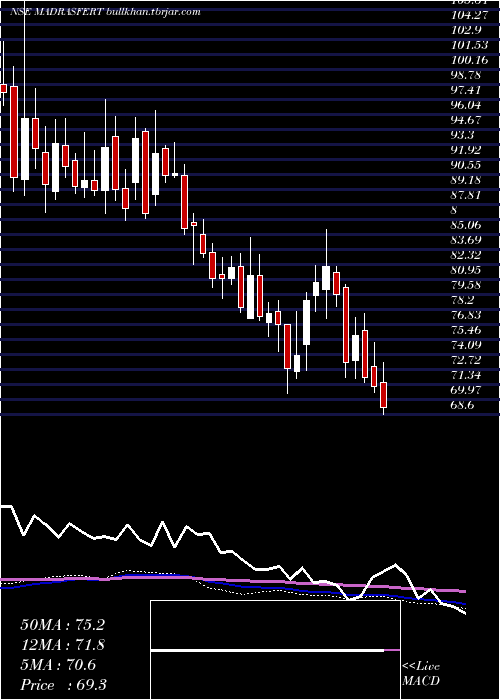
Task: Click the 89.18 price level label
Action: click(466, 180)
